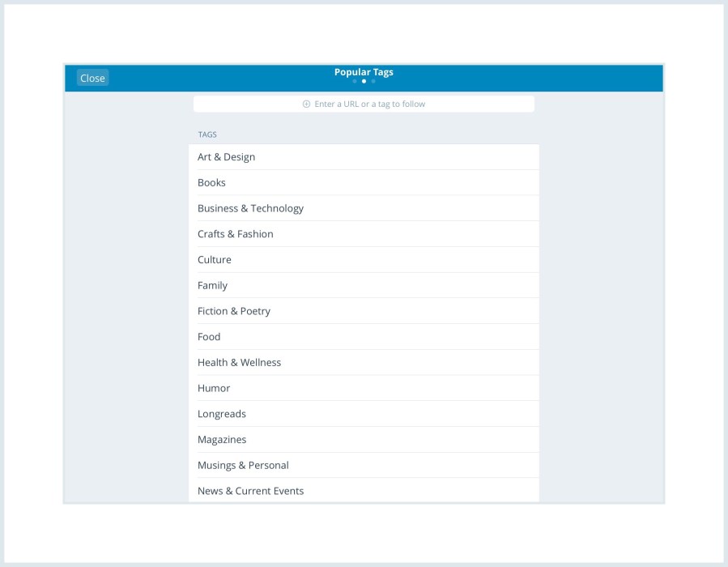Close the Popular Tags dialog
This screenshot has width=728, height=567.
pyautogui.click(x=92, y=78)
